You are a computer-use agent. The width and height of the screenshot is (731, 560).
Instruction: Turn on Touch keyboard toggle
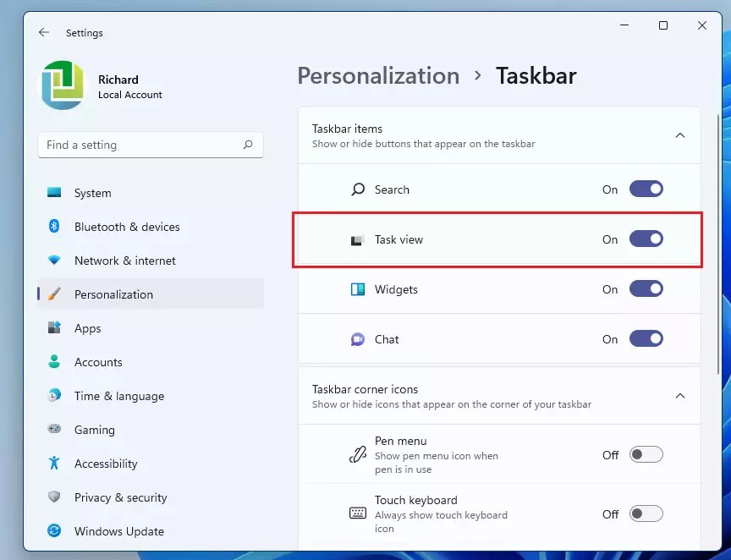point(646,513)
